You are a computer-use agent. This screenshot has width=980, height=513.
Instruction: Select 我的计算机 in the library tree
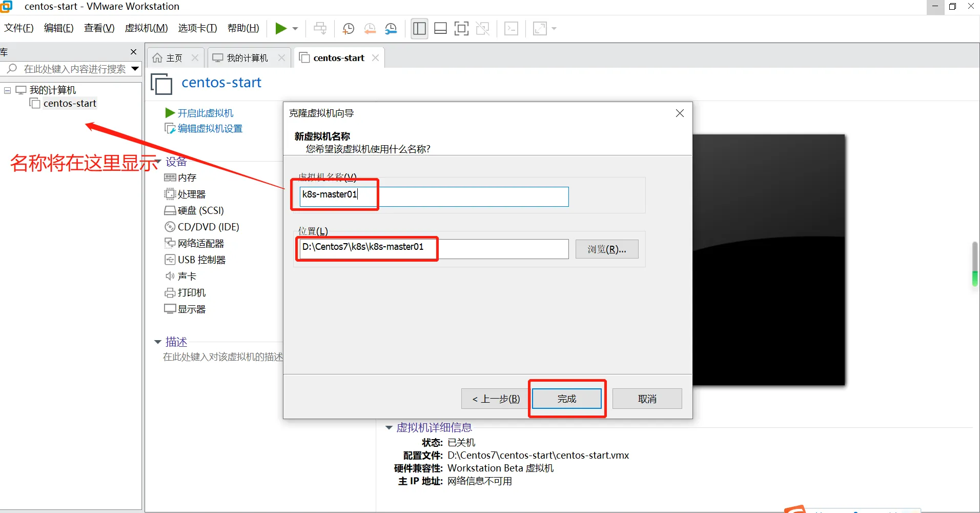point(52,90)
